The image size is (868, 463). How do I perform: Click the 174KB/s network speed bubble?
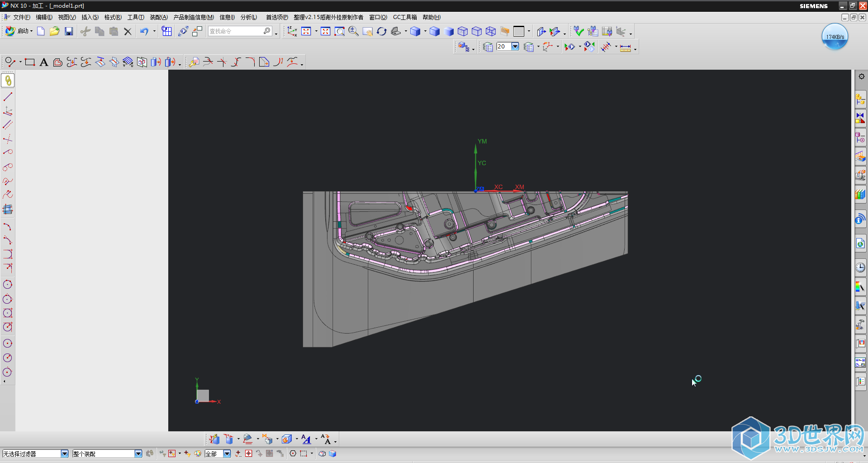[x=835, y=37]
